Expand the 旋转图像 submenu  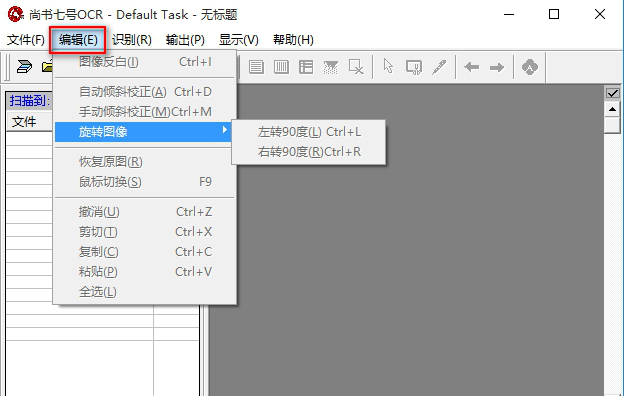pos(143,132)
